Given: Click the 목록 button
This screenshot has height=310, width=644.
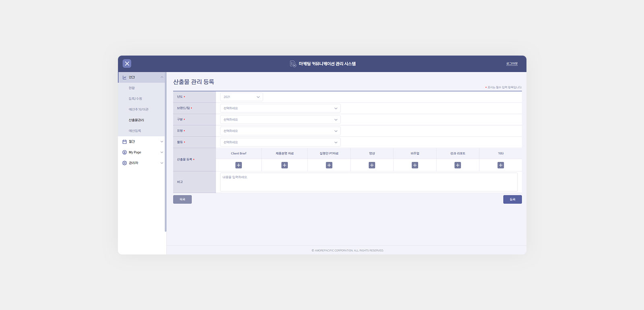Looking at the screenshot, I should (x=182, y=199).
